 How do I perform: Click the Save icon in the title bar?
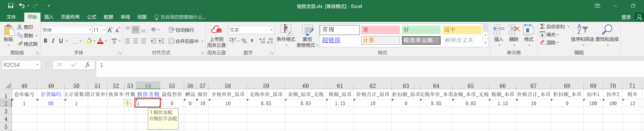pos(11,6)
